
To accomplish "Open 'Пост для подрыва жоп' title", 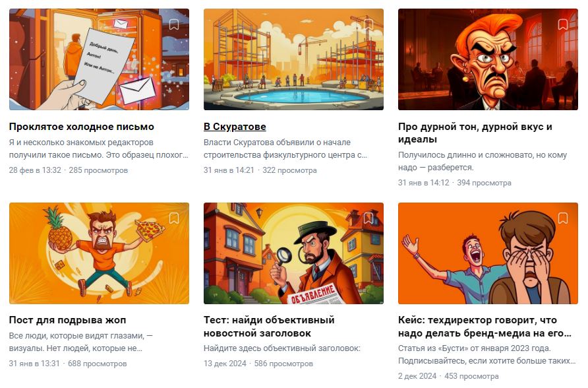I will pyautogui.click(x=67, y=320).
